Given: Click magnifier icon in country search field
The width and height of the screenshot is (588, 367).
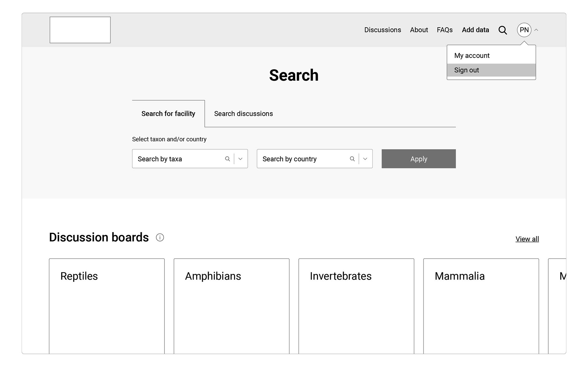Looking at the screenshot, I should pyautogui.click(x=352, y=159).
